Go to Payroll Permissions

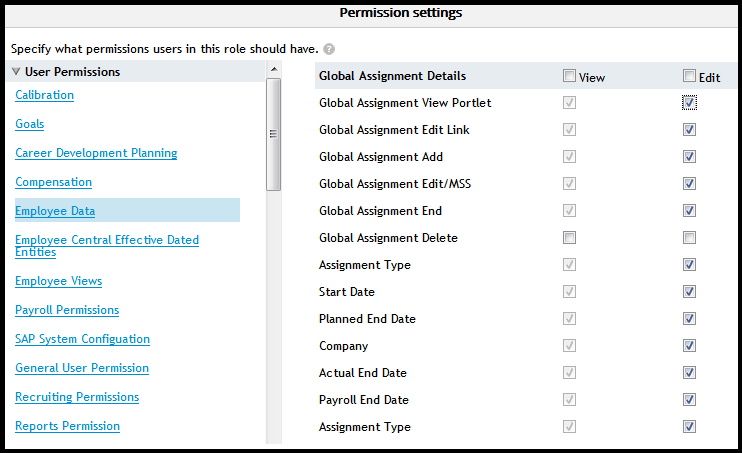click(67, 310)
